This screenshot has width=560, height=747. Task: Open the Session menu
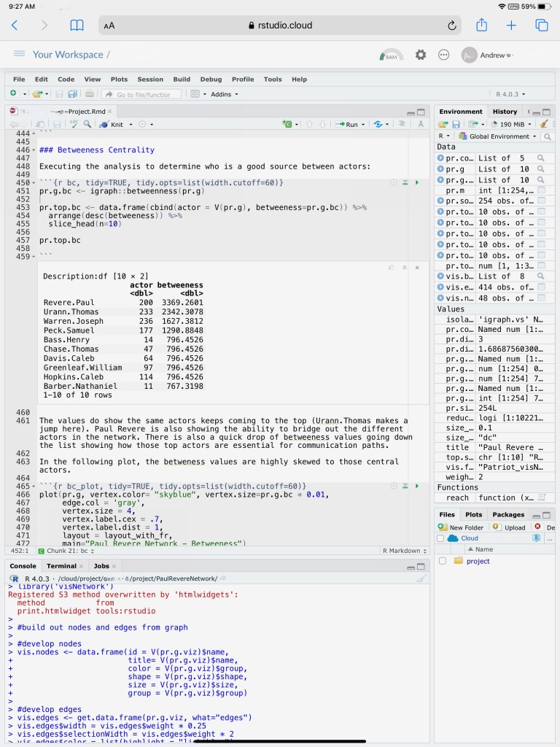click(150, 80)
